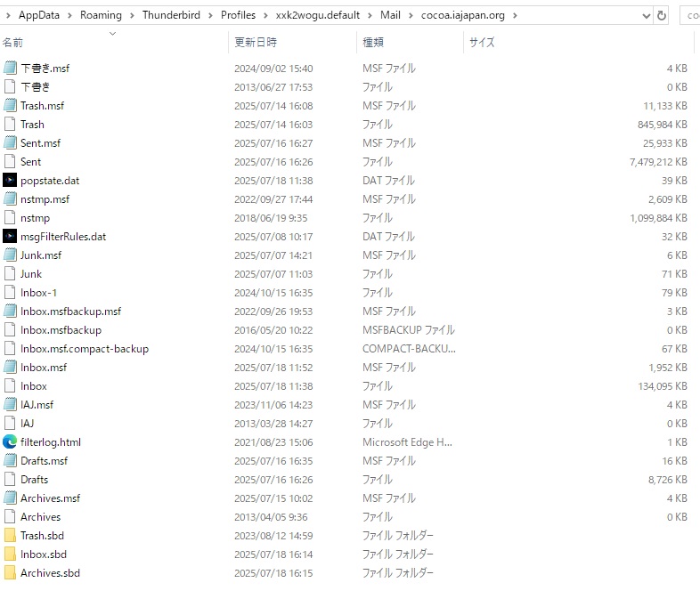Expand the chevron after Thunderbird breadcrumb
Screen dimensions: 700x599
(x=210, y=16)
